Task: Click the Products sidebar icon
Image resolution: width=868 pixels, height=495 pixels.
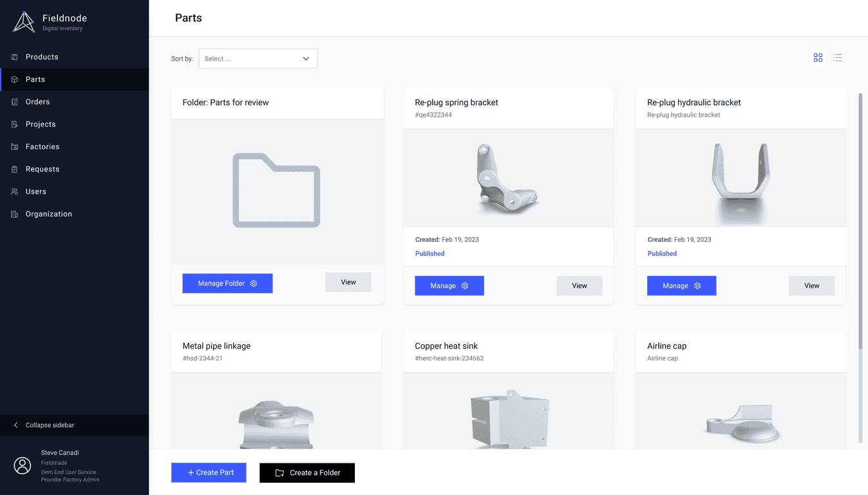Action: 15,57
